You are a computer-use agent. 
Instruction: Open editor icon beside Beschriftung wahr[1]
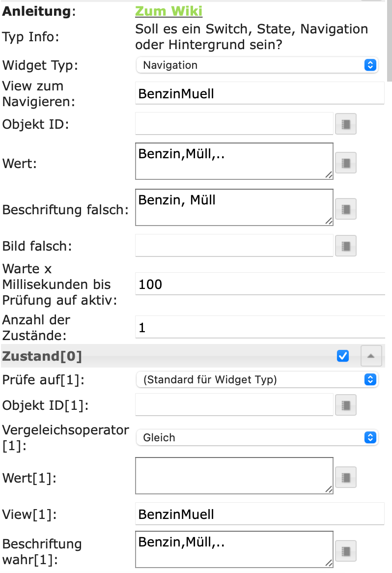[345, 550]
